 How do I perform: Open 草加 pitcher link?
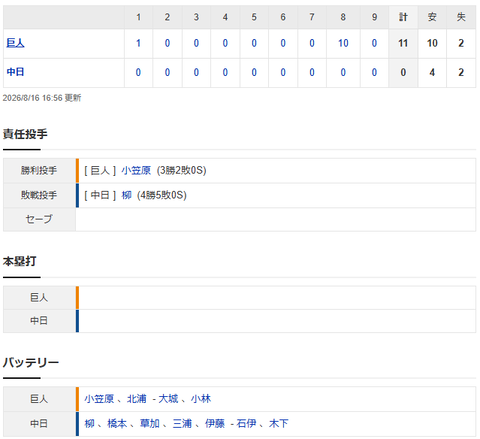coord(150,424)
